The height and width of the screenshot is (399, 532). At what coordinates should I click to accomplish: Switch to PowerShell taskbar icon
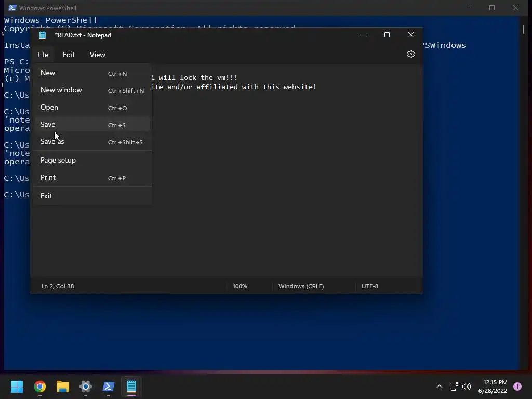(109, 387)
